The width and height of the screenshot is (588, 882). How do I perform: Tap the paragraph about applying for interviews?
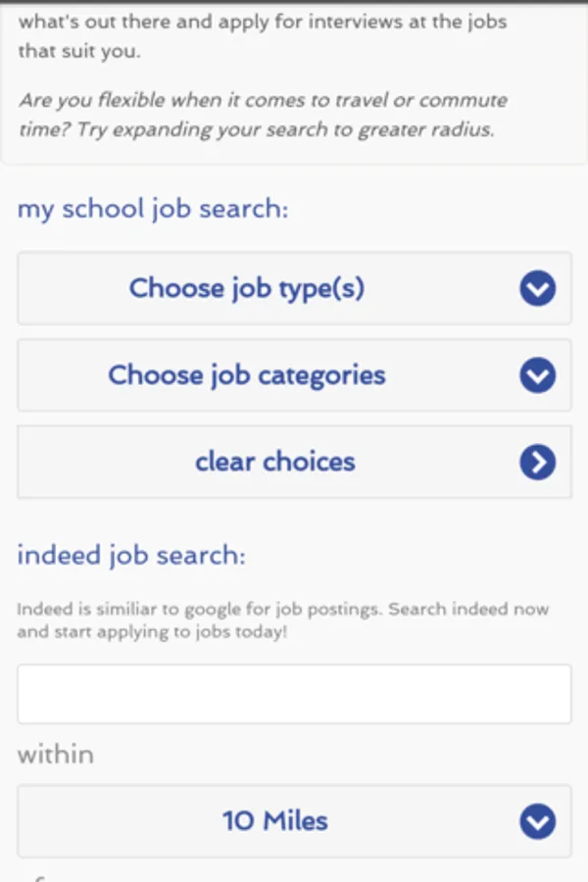click(x=263, y=36)
